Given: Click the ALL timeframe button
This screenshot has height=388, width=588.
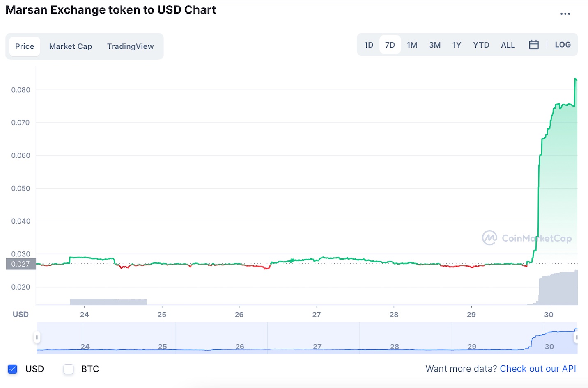Looking at the screenshot, I should tap(508, 44).
